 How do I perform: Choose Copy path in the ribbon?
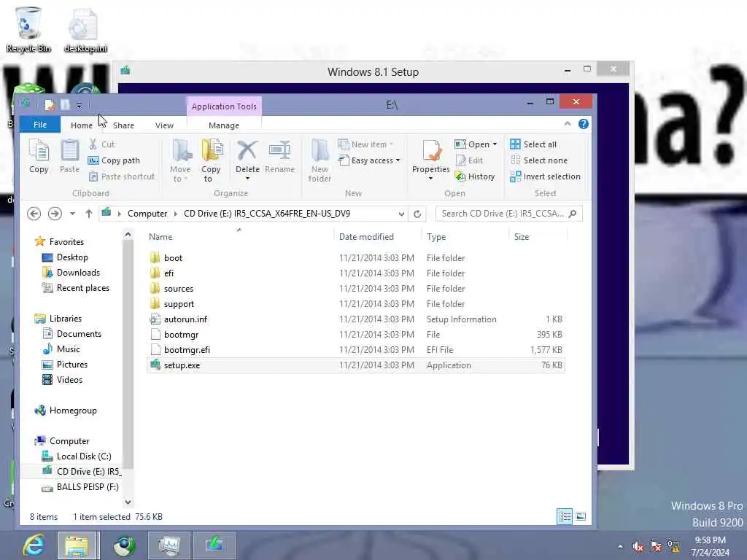(x=114, y=160)
